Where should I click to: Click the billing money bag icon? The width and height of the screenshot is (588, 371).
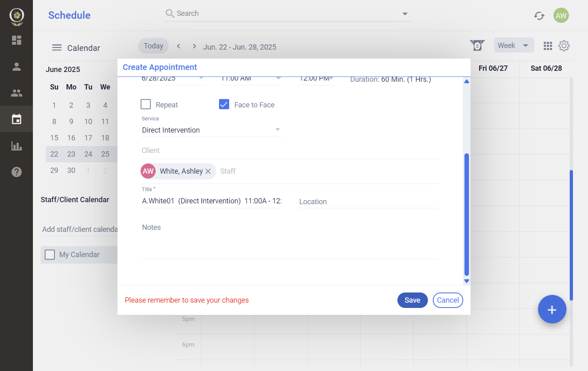(x=477, y=45)
